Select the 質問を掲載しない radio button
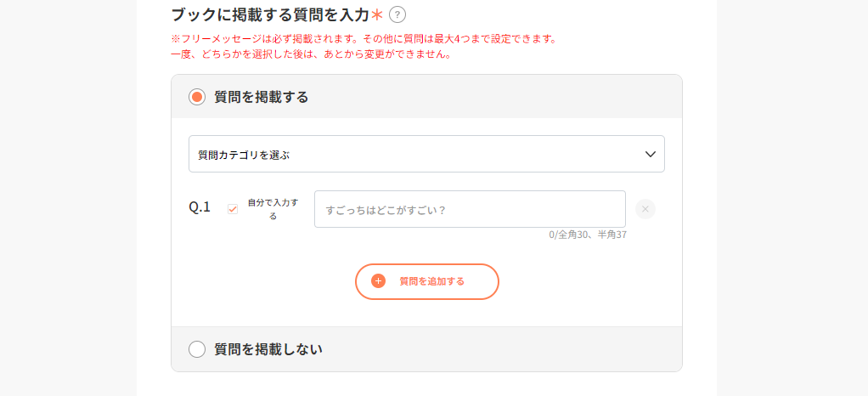The image size is (868, 396). (197, 349)
